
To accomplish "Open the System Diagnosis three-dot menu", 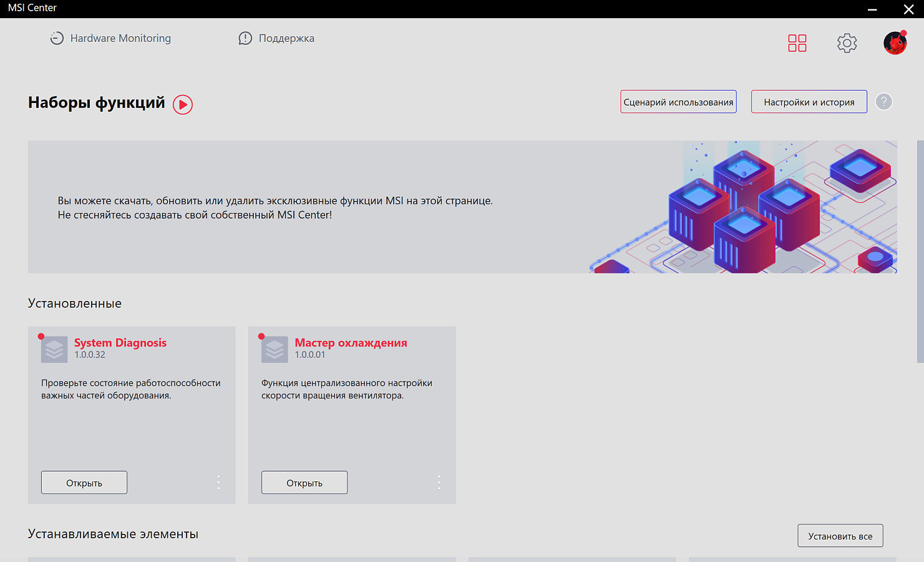I will (218, 482).
